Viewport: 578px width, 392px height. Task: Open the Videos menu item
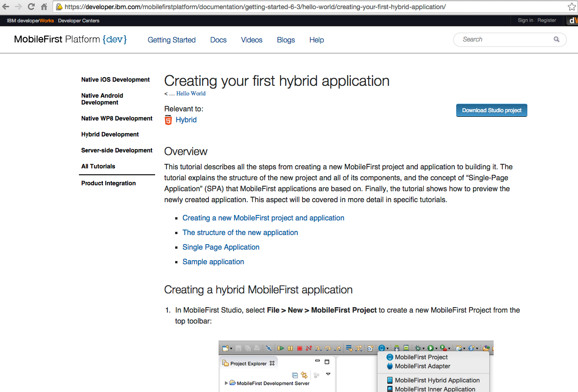tap(252, 40)
